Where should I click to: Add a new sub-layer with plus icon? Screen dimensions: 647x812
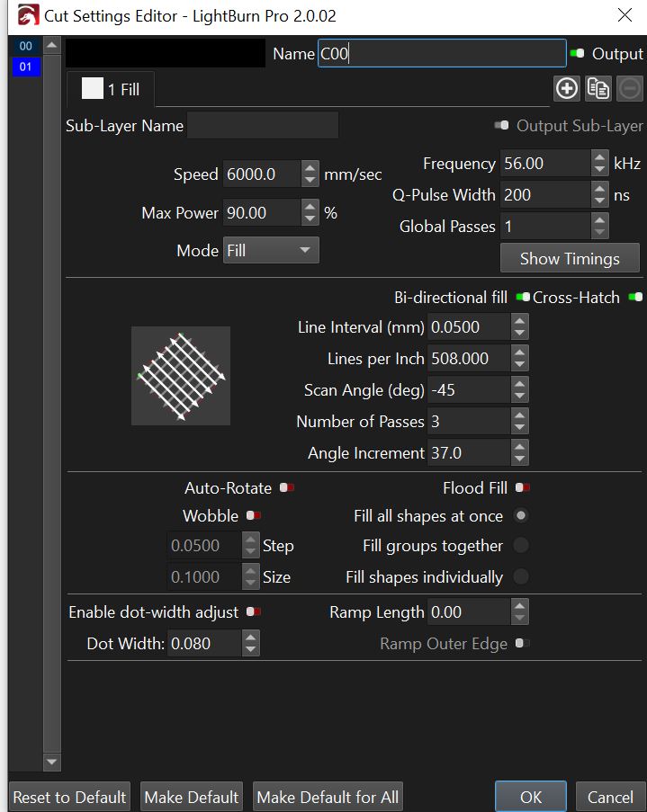coord(567,88)
